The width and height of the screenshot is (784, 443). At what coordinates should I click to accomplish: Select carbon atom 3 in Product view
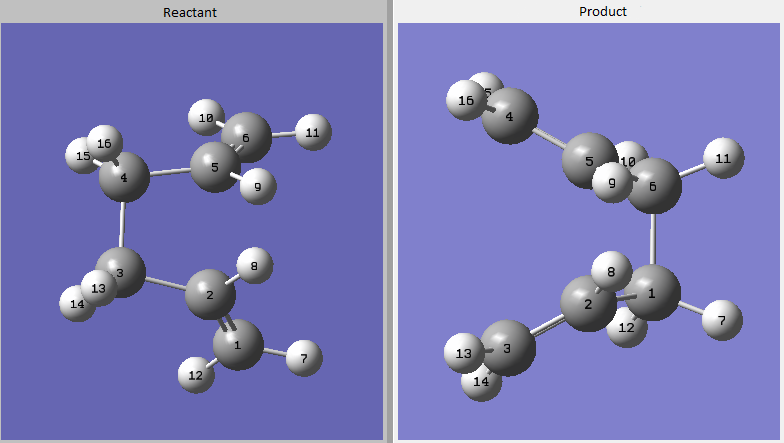click(508, 348)
